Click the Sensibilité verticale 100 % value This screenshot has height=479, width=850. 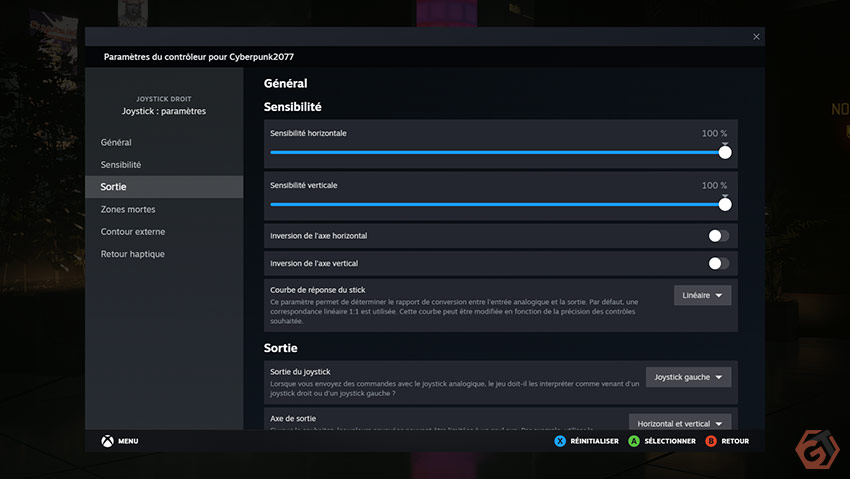714,185
